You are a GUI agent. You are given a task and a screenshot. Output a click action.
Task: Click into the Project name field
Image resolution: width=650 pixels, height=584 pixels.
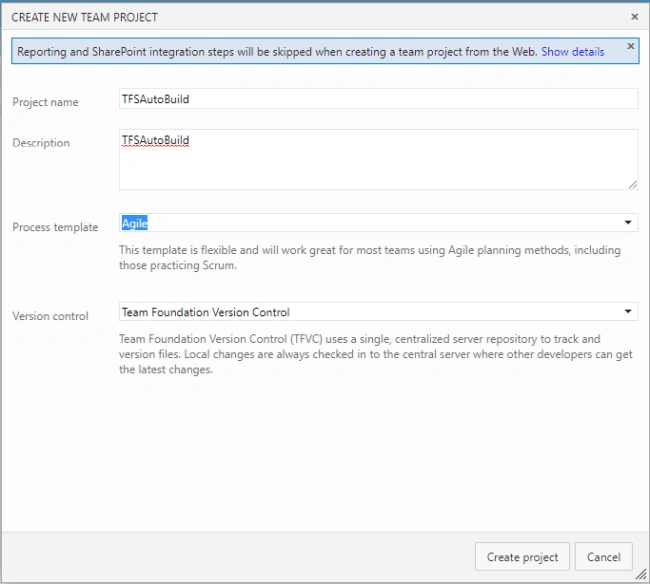coord(378,99)
